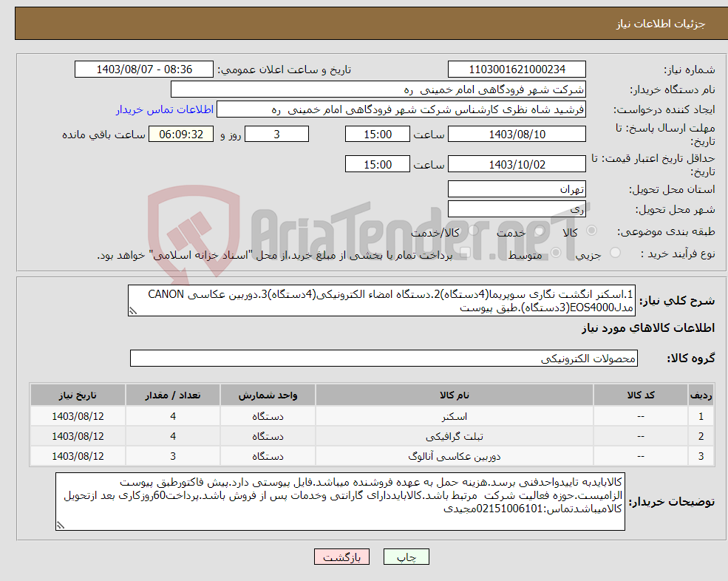Click the date cell in the اسکنر row

click(x=78, y=417)
